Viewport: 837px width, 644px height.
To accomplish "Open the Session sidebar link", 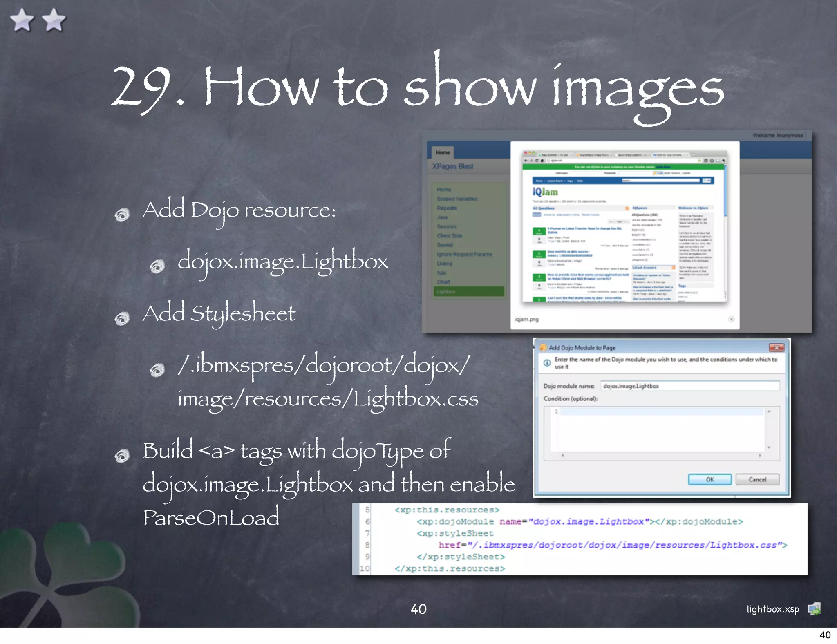I will (x=446, y=226).
